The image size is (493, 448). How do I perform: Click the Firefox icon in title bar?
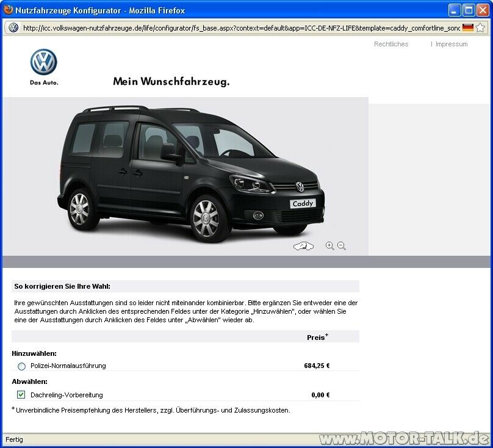point(9,10)
